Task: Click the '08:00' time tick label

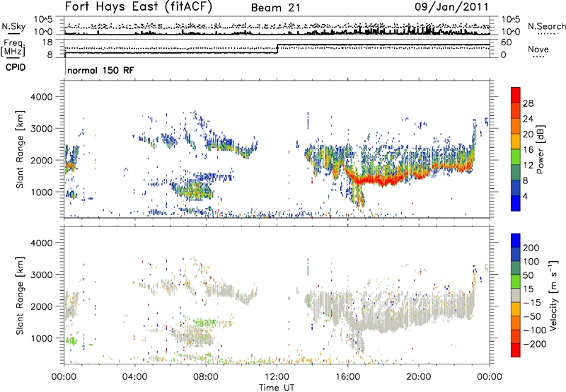Action: pyautogui.click(x=206, y=377)
